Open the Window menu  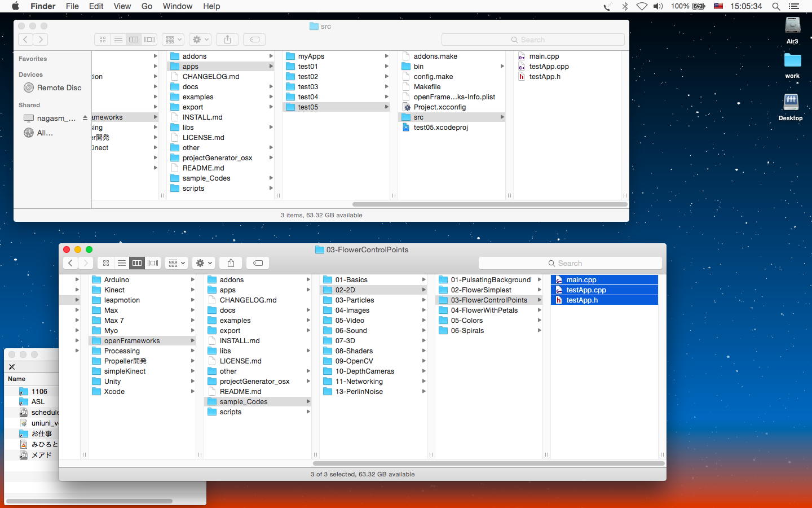[178, 6]
